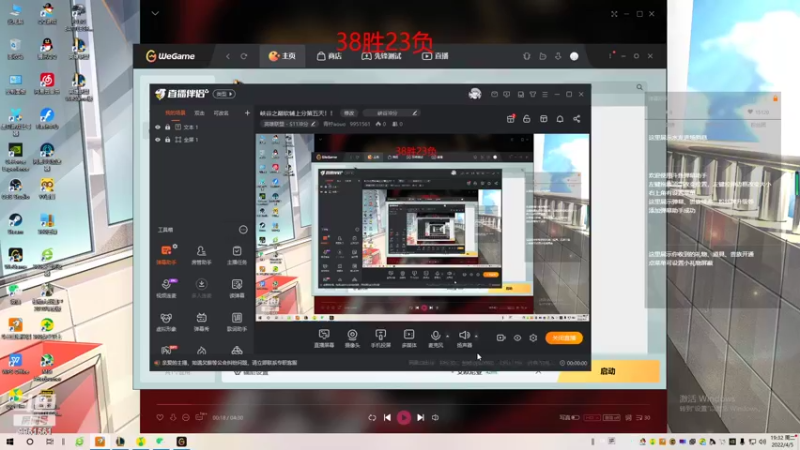Switch to WeGame 先锋测试 tab
This screenshot has width=800, height=450.
(381, 56)
